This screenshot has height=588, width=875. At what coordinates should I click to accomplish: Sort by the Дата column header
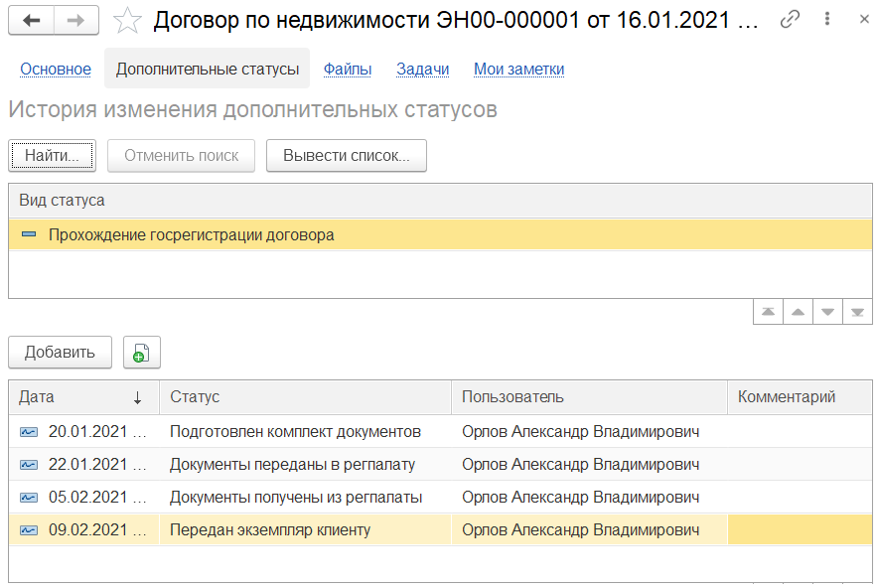[x=81, y=397]
